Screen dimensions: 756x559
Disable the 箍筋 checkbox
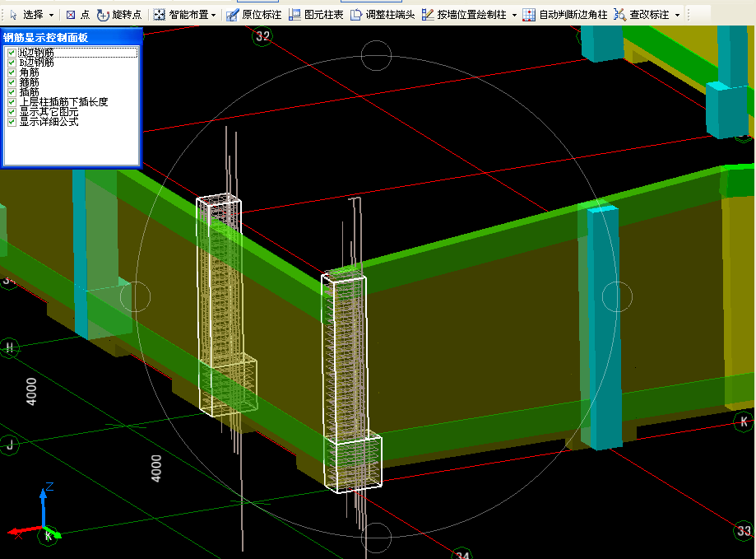click(12, 82)
